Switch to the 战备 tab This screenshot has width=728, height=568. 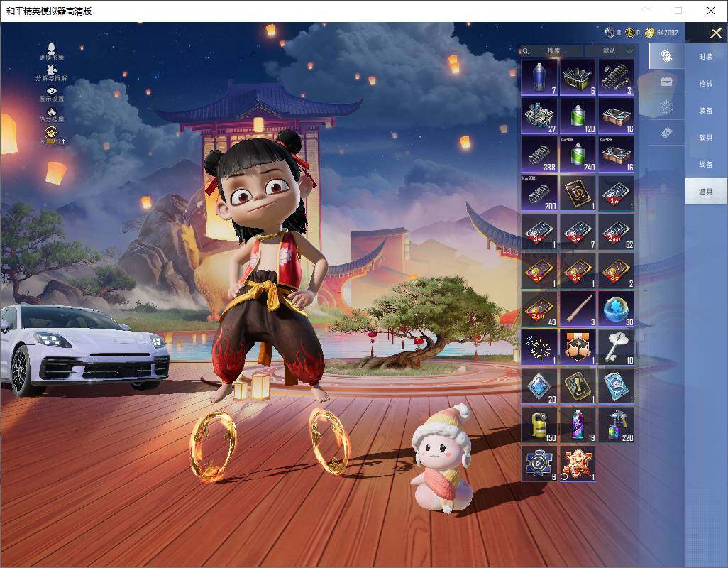(x=706, y=165)
